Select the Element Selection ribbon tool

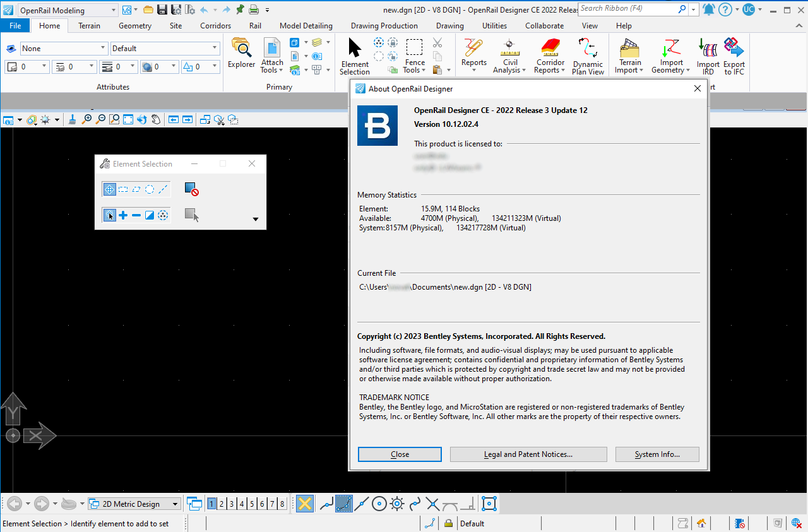[355, 56]
